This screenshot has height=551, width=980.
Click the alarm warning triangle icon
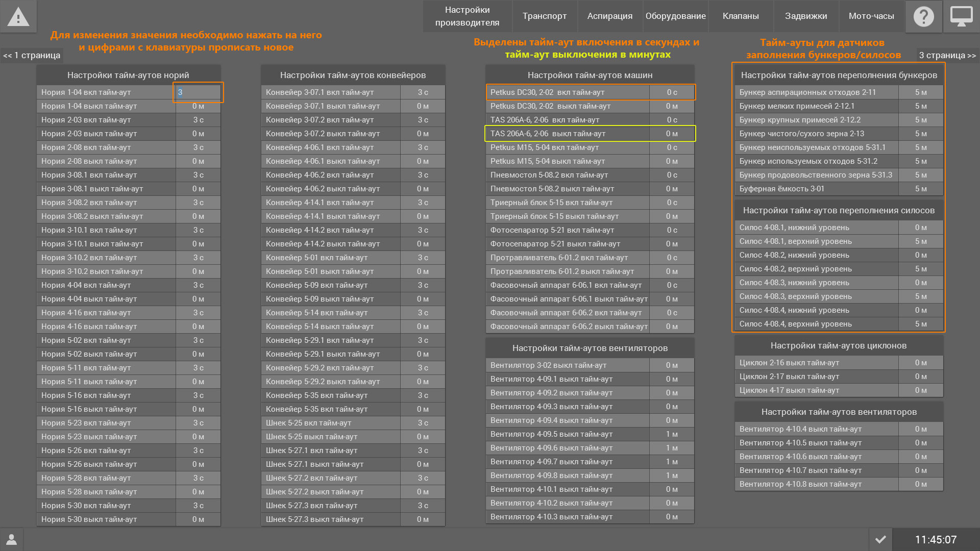18,17
